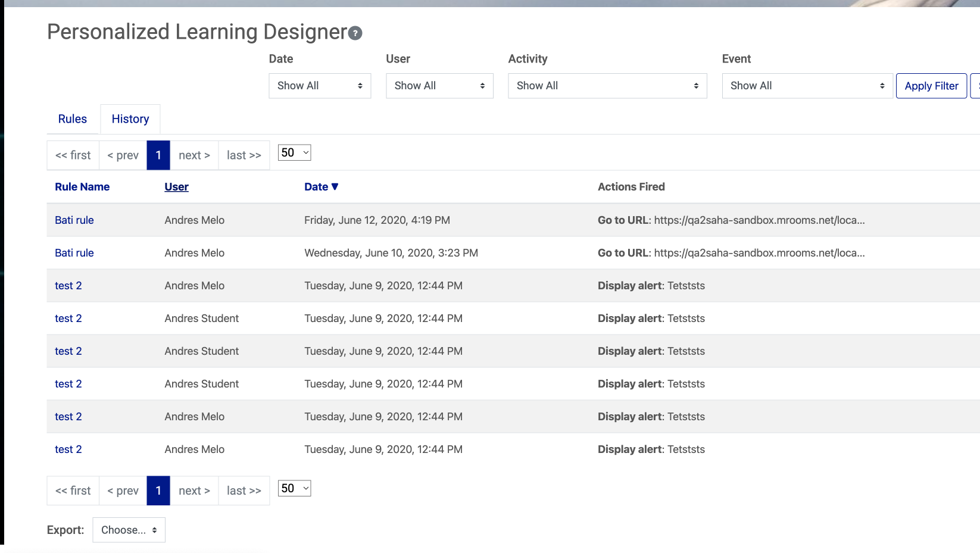Change the bottom 50 page size selector
Image resolution: width=980 pixels, height=553 pixels.
pyautogui.click(x=294, y=488)
